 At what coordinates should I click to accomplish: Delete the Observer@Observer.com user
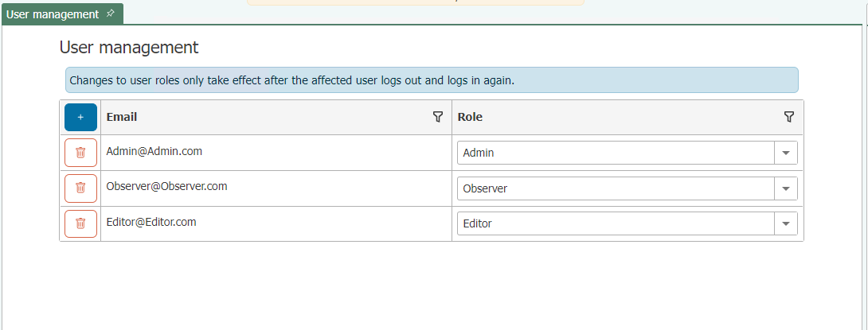click(80, 188)
